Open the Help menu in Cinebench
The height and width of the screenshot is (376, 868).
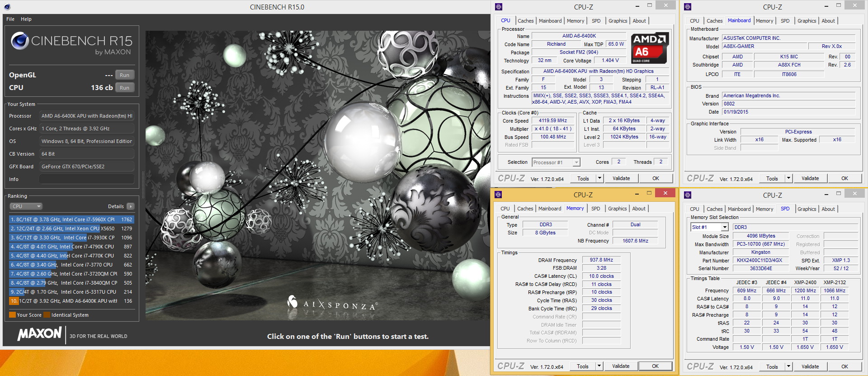point(26,19)
